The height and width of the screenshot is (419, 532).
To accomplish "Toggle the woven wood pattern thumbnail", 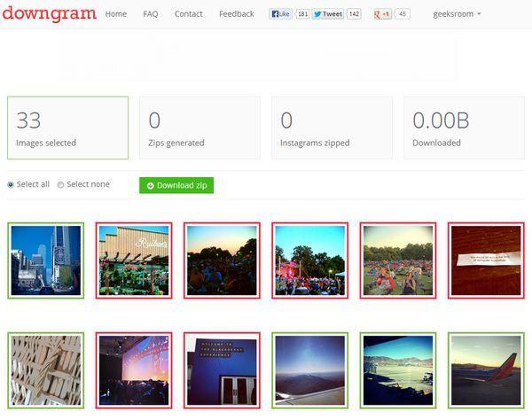I will [x=46, y=370].
